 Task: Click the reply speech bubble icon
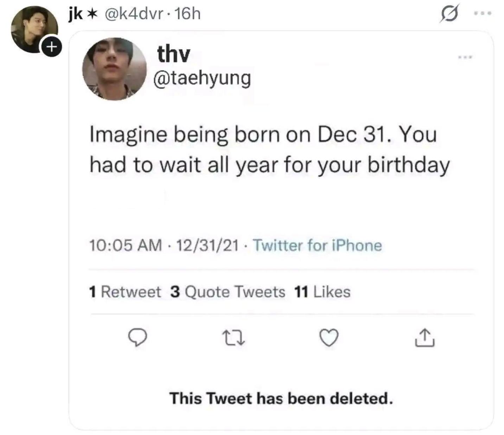(137, 338)
